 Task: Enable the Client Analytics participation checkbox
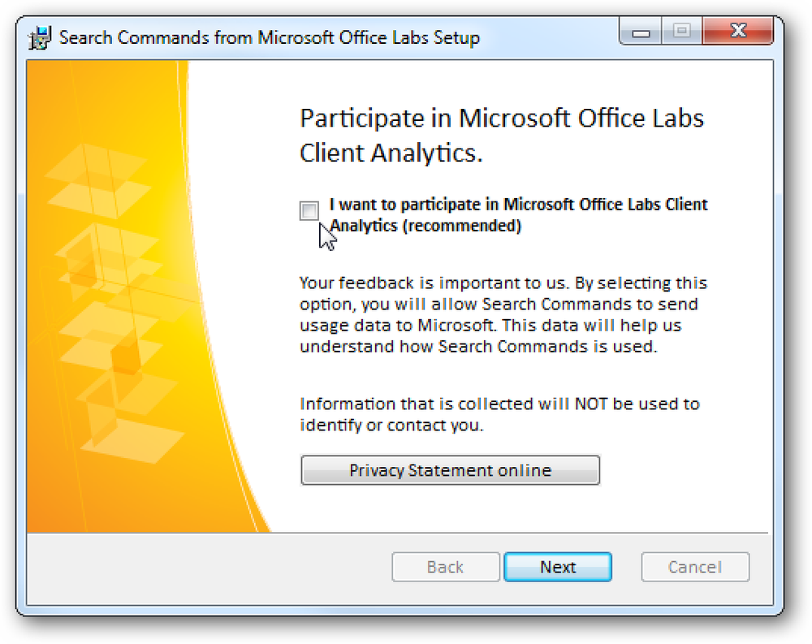click(x=309, y=211)
